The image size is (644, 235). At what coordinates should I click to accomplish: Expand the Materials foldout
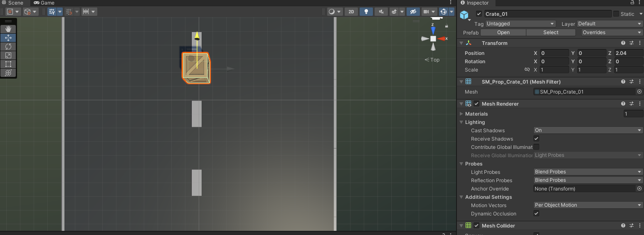click(x=461, y=114)
